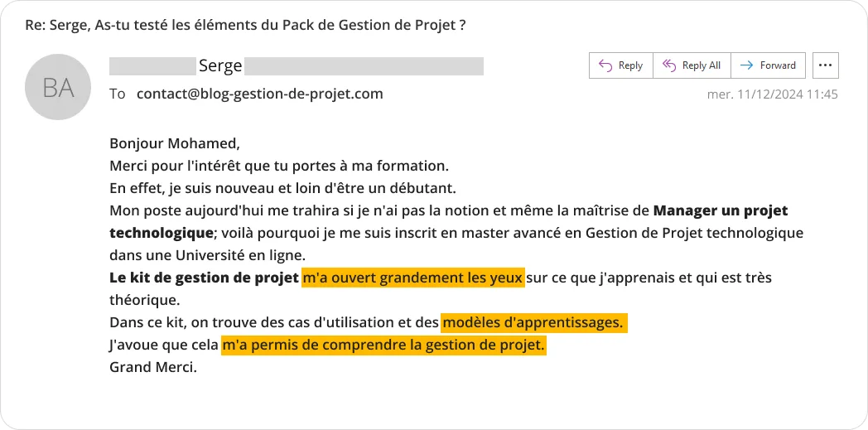The height and width of the screenshot is (430, 868).
Task: Click the gray redacted box before Serge
Action: pos(152,65)
